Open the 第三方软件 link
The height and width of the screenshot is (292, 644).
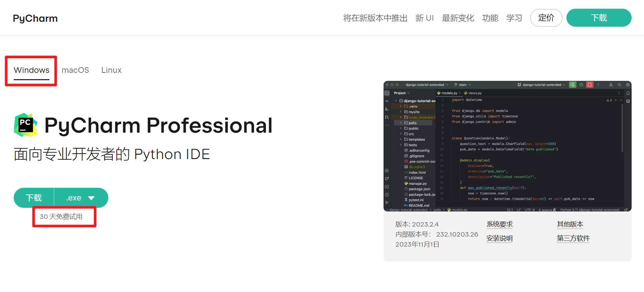tap(573, 238)
